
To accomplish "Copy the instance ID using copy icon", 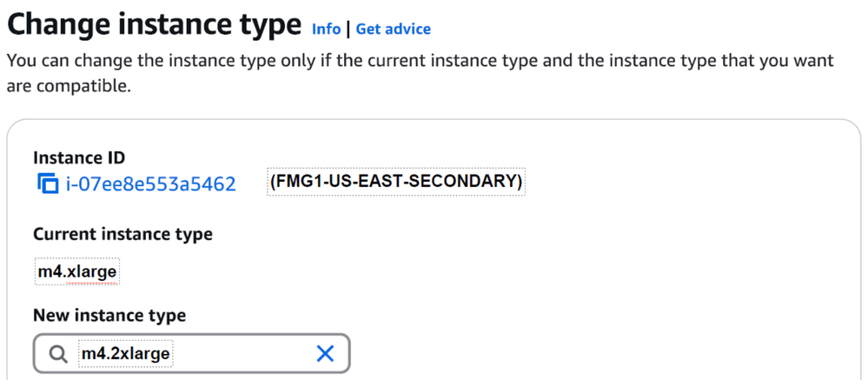I will click(47, 183).
